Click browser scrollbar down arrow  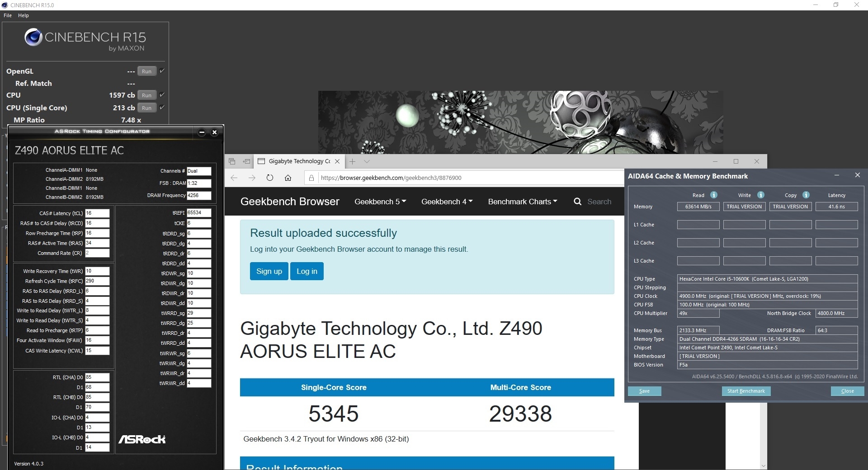[763, 466]
